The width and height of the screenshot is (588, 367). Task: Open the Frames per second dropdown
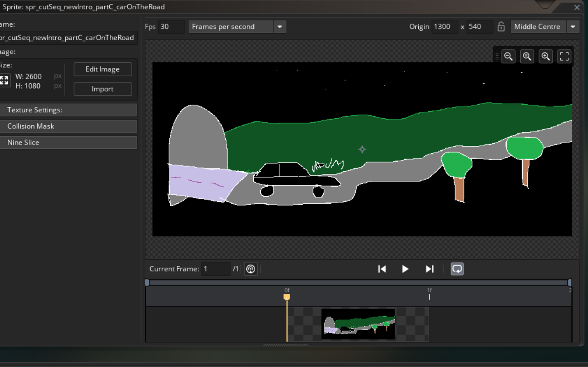tap(280, 27)
